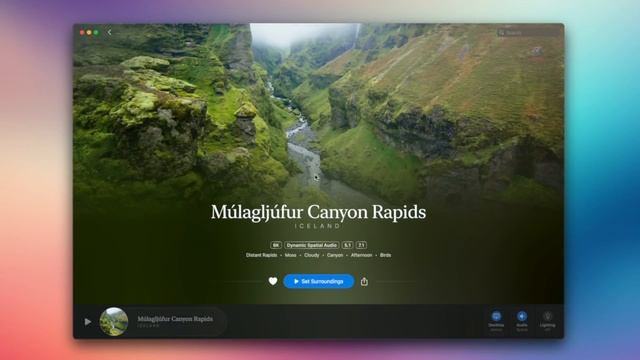Click the large Múlagljúfur Canyon Rapids heading
Viewport: 640px width, 360px height.
pyautogui.click(x=318, y=212)
